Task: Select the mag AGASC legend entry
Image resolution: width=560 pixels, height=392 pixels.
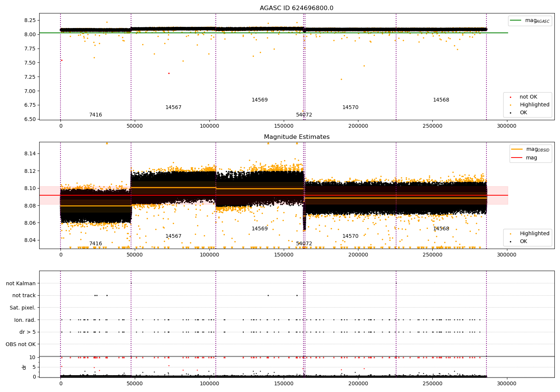Action: (530, 21)
